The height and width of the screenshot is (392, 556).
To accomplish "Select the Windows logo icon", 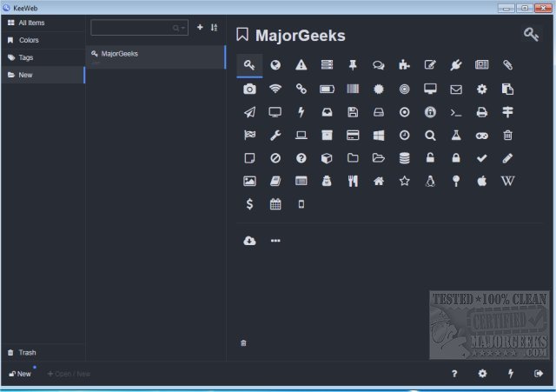I will click(x=379, y=136).
